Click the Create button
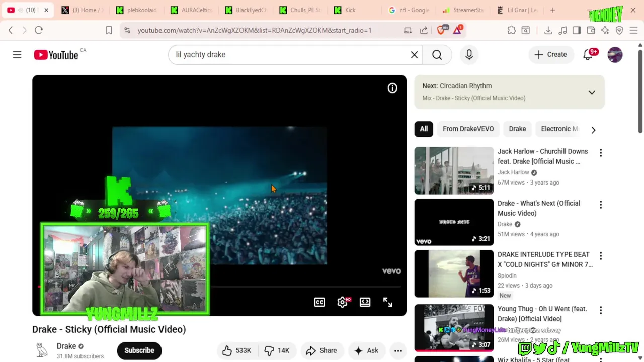The height and width of the screenshot is (362, 644). click(x=550, y=55)
